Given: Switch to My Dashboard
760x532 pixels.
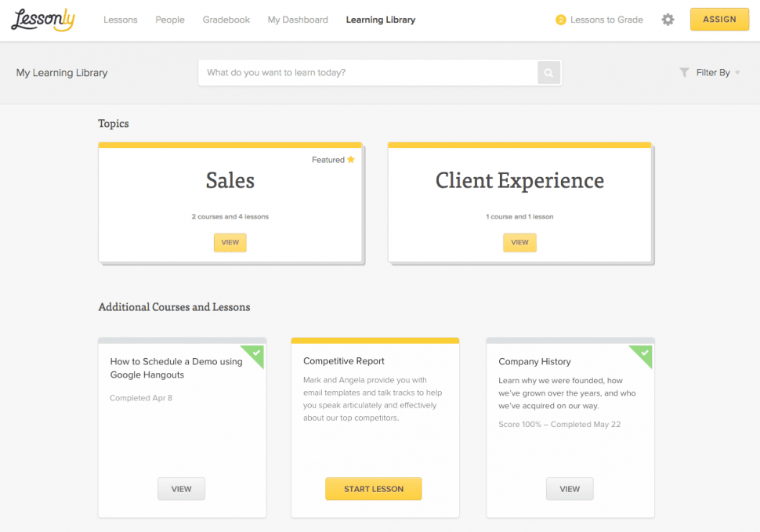Looking at the screenshot, I should pos(298,20).
